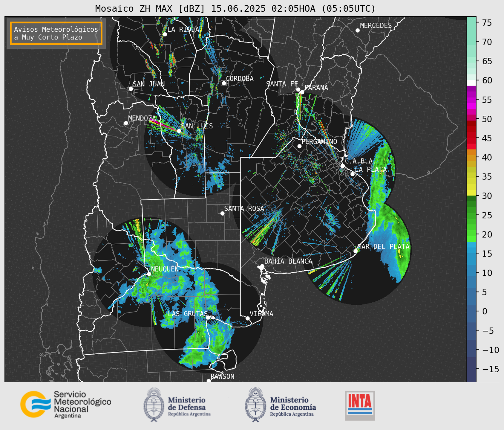The image size is (504, 430).
Task: Click the MERCEDES label text
Action: (376, 26)
